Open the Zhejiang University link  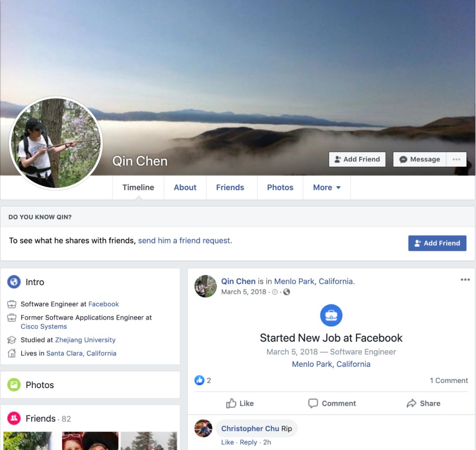(x=86, y=340)
